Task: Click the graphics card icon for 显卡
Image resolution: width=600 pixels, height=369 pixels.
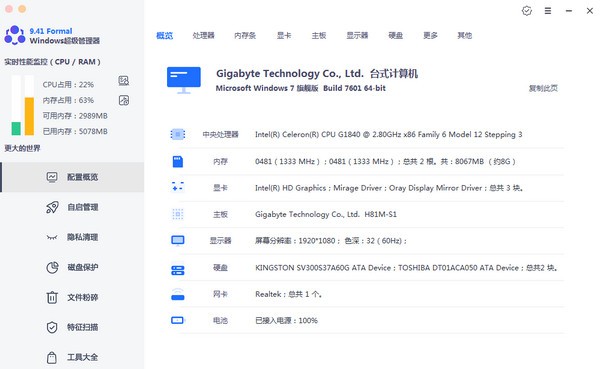Action: (x=178, y=187)
